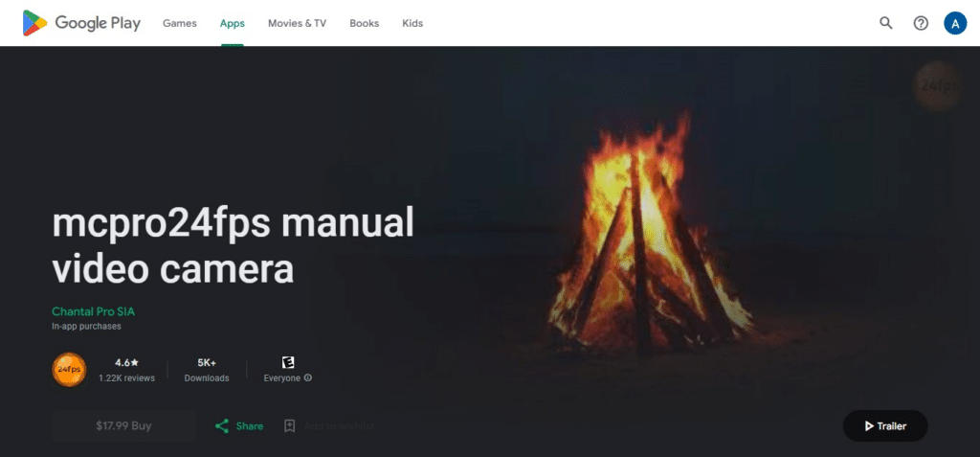This screenshot has height=457, width=980.
Task: Open the Google Play logo home link
Action: coord(81,23)
